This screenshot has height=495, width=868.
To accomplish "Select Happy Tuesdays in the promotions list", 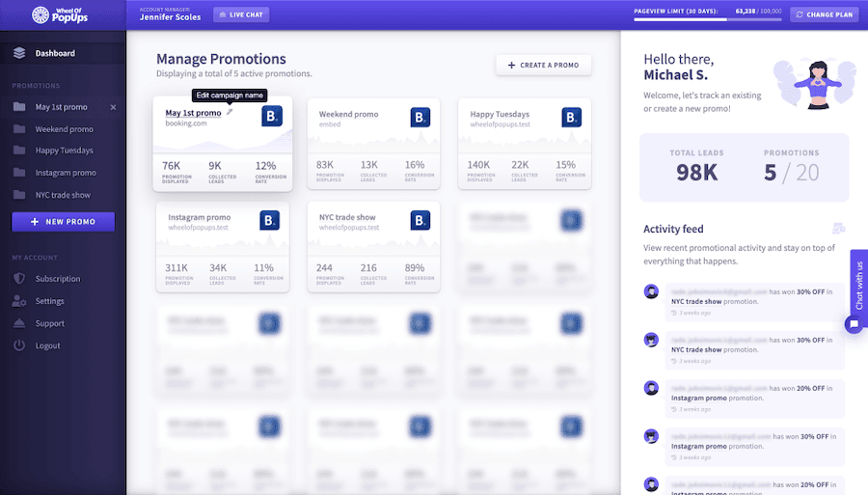I will (x=64, y=151).
